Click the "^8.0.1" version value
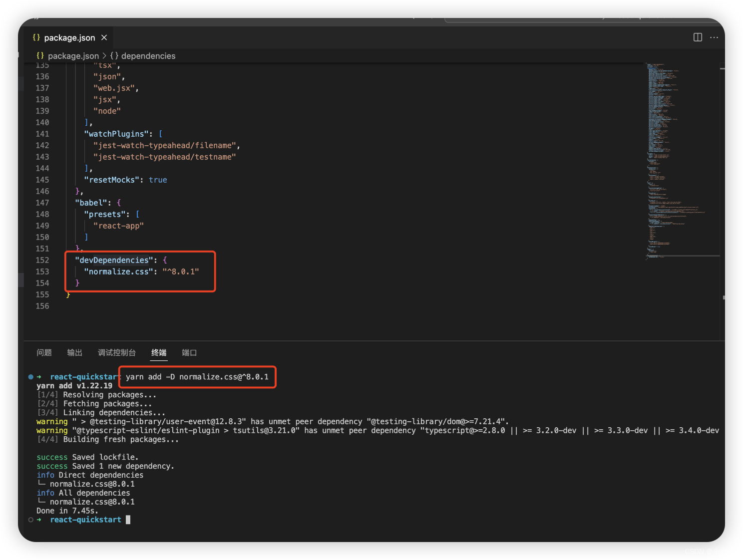The image size is (743, 560). pyautogui.click(x=181, y=272)
